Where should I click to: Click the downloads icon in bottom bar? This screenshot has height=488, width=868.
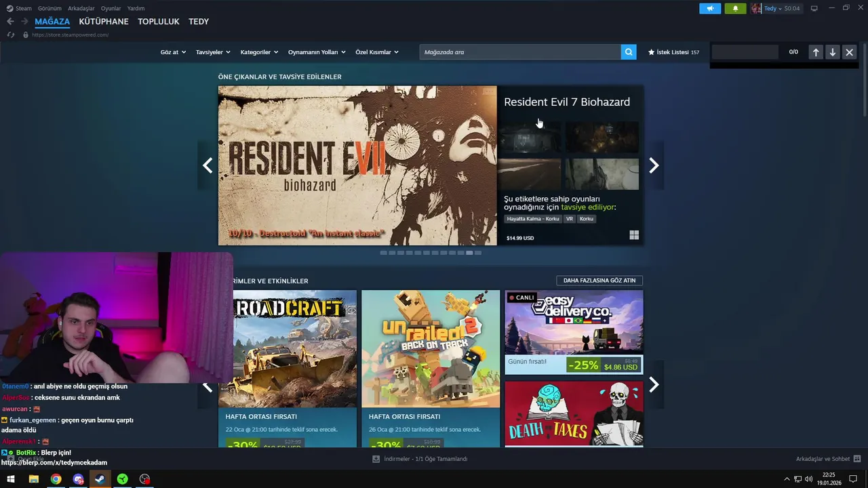pyautogui.click(x=376, y=459)
